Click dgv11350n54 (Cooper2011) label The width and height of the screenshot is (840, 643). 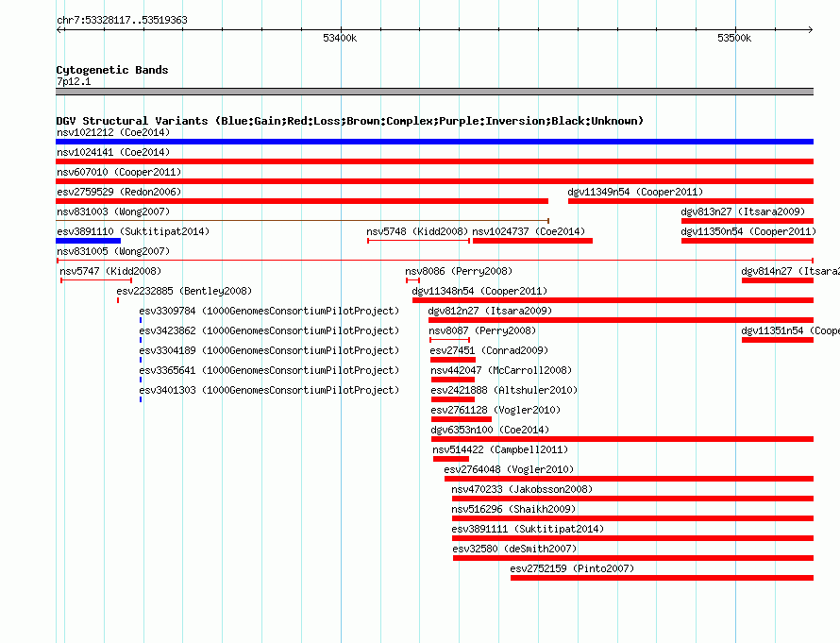[x=748, y=231]
